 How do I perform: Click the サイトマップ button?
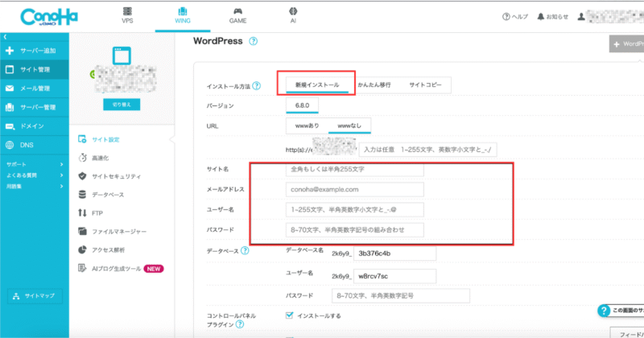[x=35, y=295]
